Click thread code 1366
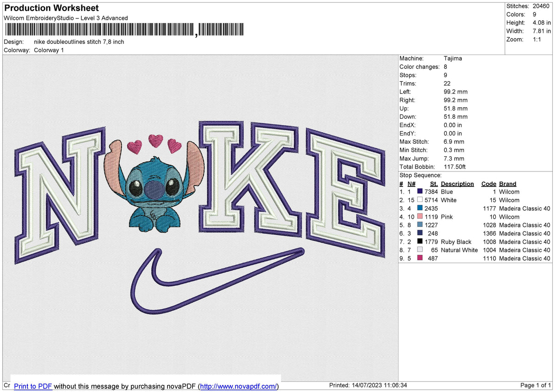The height and width of the screenshot is (392, 555). 489,233
